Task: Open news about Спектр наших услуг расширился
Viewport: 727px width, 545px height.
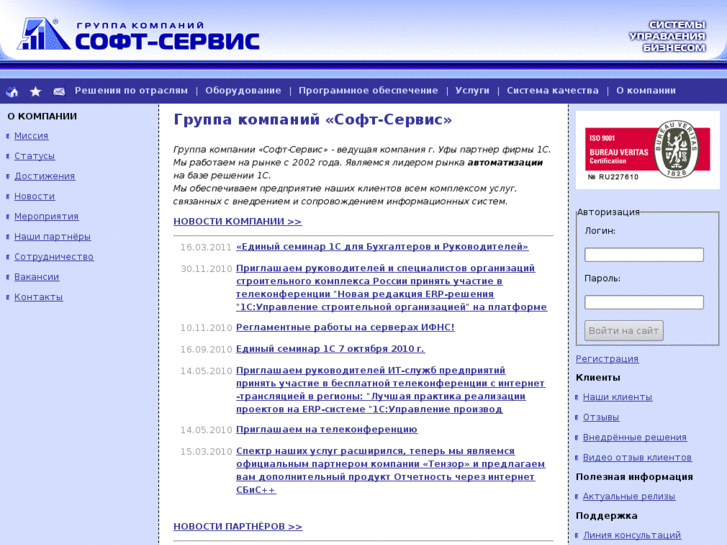Action: [x=390, y=470]
